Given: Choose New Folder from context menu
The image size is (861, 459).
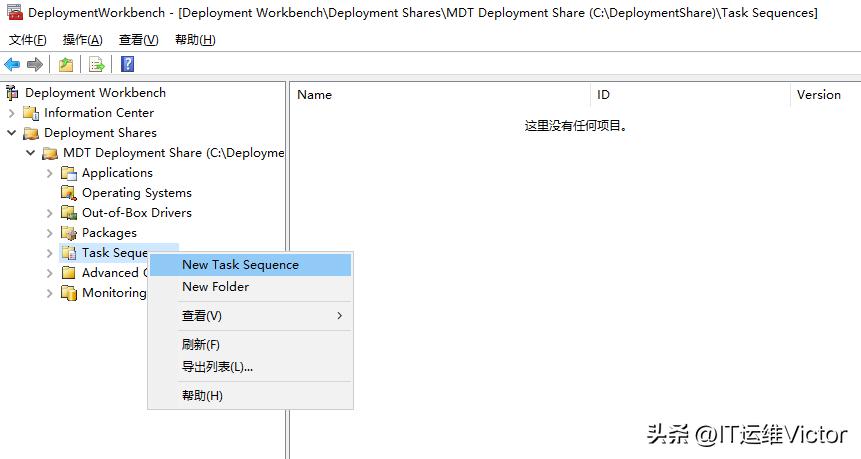Looking at the screenshot, I should [250, 287].
